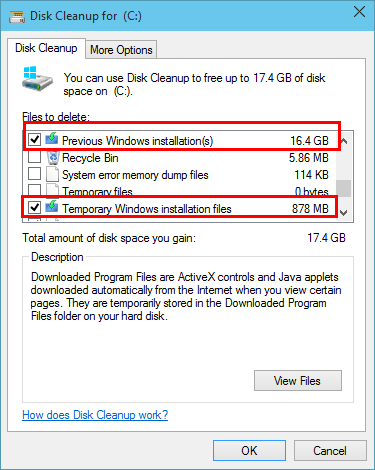This screenshot has width=375, height=470.
Task: Select the Disk Cleanup tab
Action: click(46, 48)
